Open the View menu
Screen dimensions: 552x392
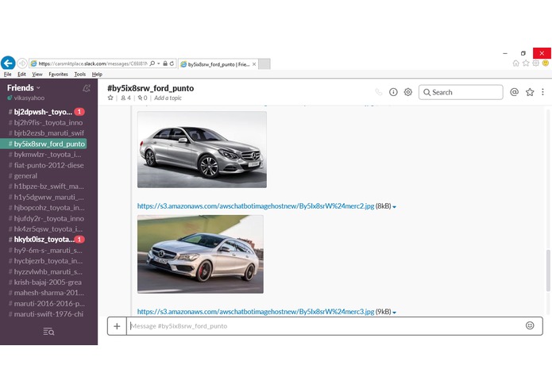[x=37, y=74]
